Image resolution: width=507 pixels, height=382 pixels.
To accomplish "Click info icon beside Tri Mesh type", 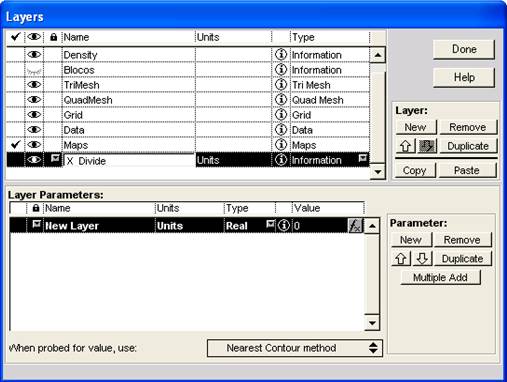I will pyautogui.click(x=281, y=85).
